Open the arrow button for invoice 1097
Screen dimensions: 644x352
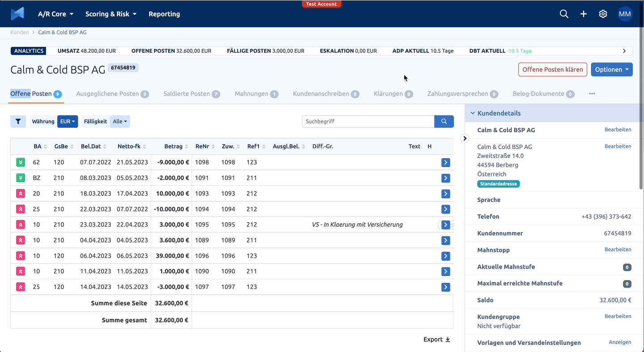coord(445,287)
